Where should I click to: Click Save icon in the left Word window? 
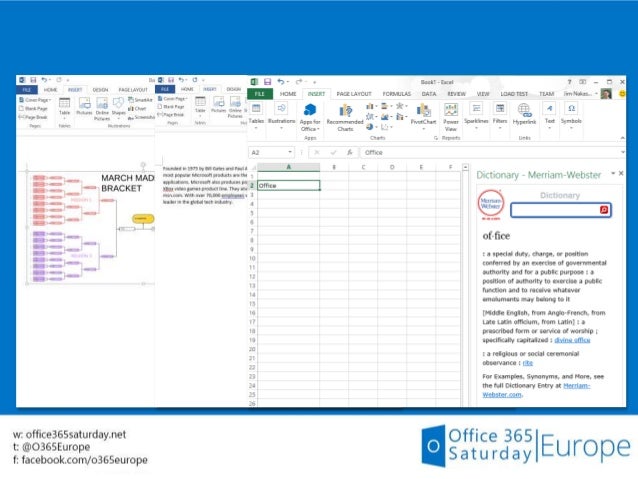(33, 80)
